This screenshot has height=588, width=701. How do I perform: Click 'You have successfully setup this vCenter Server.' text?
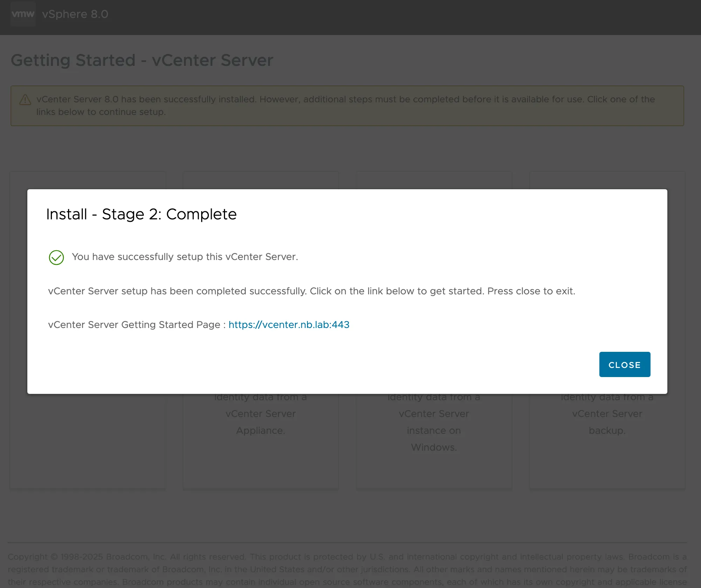pyautogui.click(x=185, y=257)
